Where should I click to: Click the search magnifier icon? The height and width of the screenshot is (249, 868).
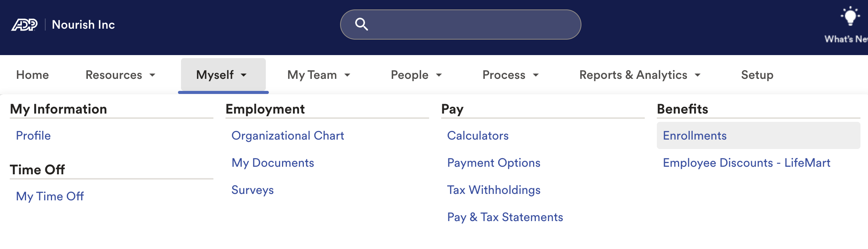[x=361, y=24]
